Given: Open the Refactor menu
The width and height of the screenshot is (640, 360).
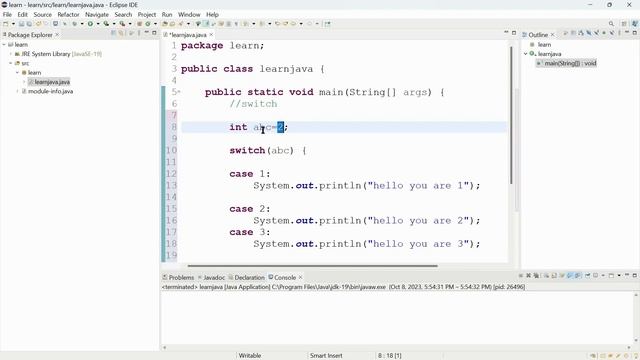Looking at the screenshot, I should click(68, 14).
